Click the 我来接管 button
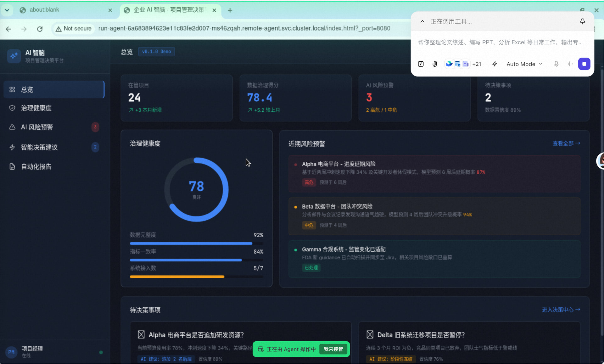The image size is (604, 364). [333, 349]
